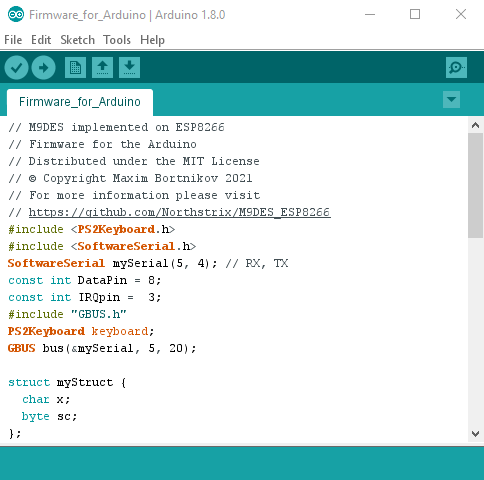Image resolution: width=484 pixels, height=480 pixels.
Task: Click the 'Copyright Maxim Bortnikov 2021' comment
Action: click(x=130, y=178)
